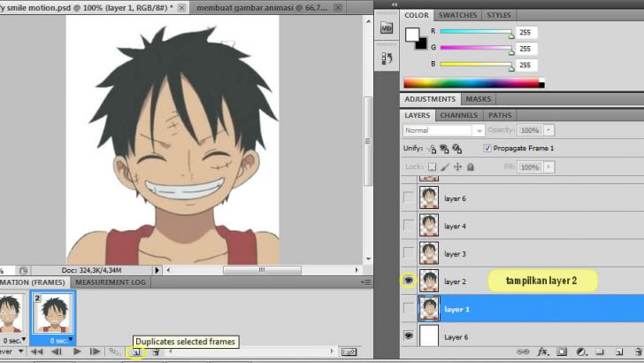
Task: Click the link layers icon
Action: 523,351
